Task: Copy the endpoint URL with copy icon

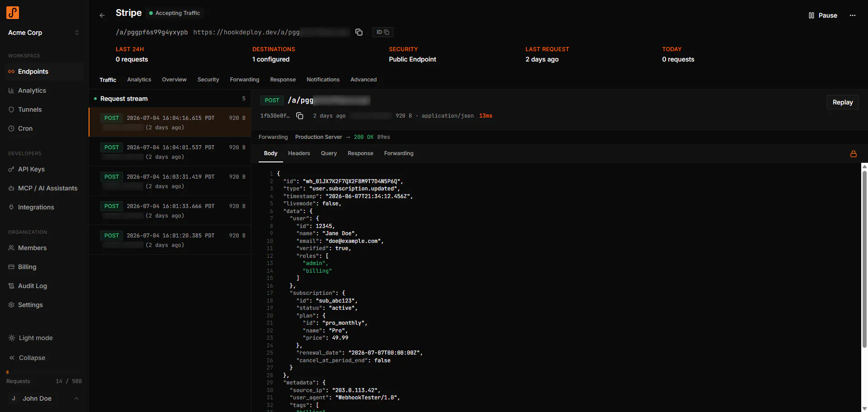Action: 359,32
